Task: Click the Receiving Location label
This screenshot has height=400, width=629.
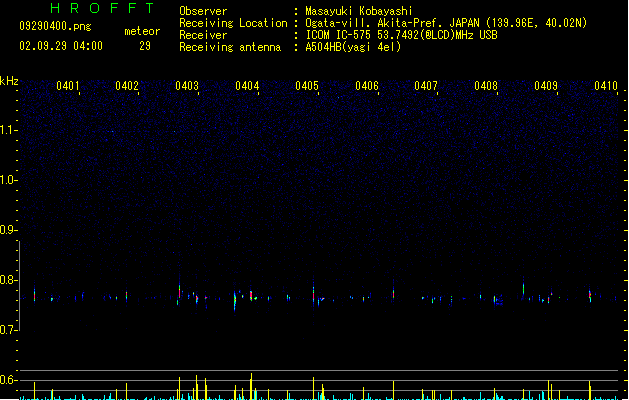Action: coord(233,23)
